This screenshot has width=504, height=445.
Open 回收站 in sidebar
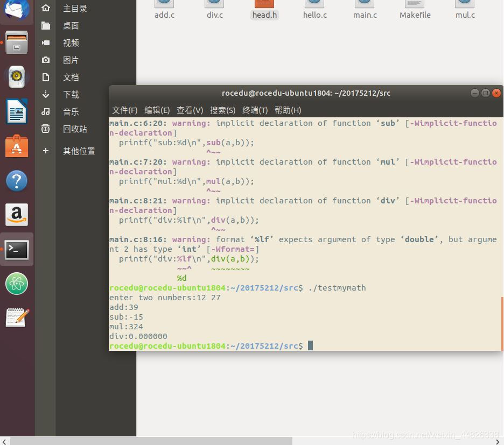click(x=75, y=129)
